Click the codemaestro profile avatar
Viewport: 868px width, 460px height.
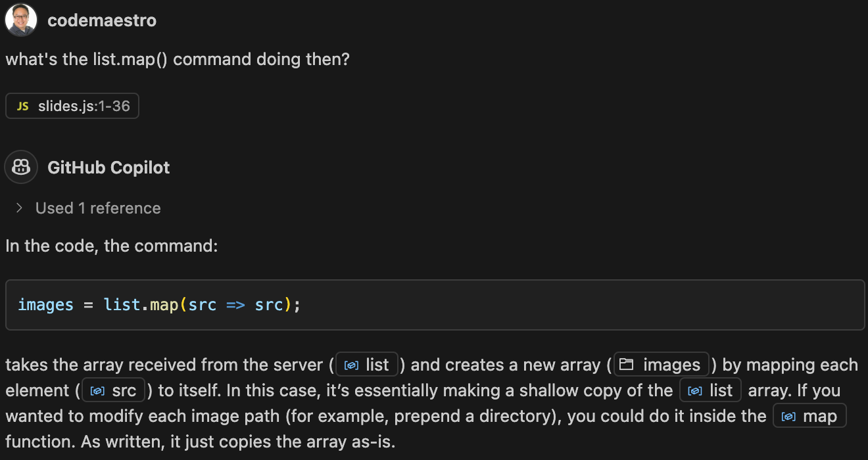point(21,20)
